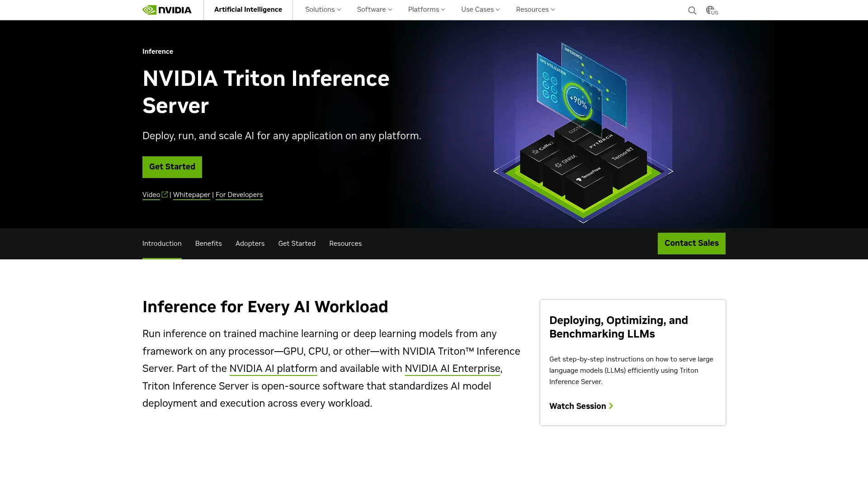Click the Contact Sales button
This screenshot has height=488, width=868.
(x=692, y=244)
